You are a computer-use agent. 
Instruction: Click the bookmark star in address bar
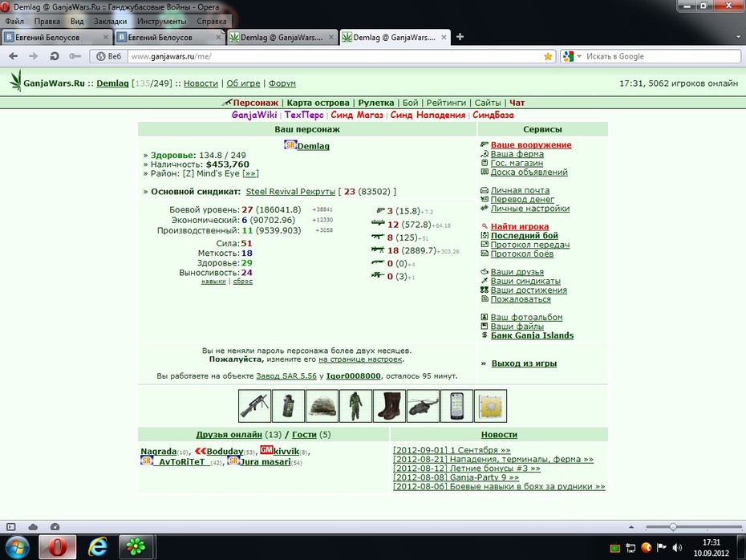548,56
